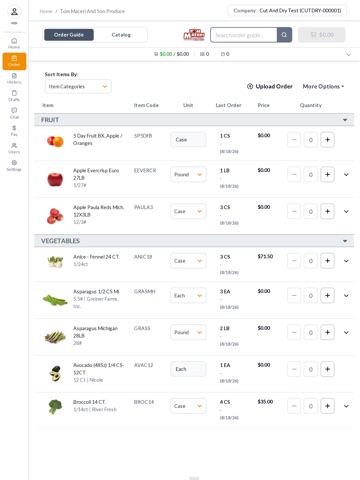
Task: Open Settings in the sidebar
Action: [14, 165]
